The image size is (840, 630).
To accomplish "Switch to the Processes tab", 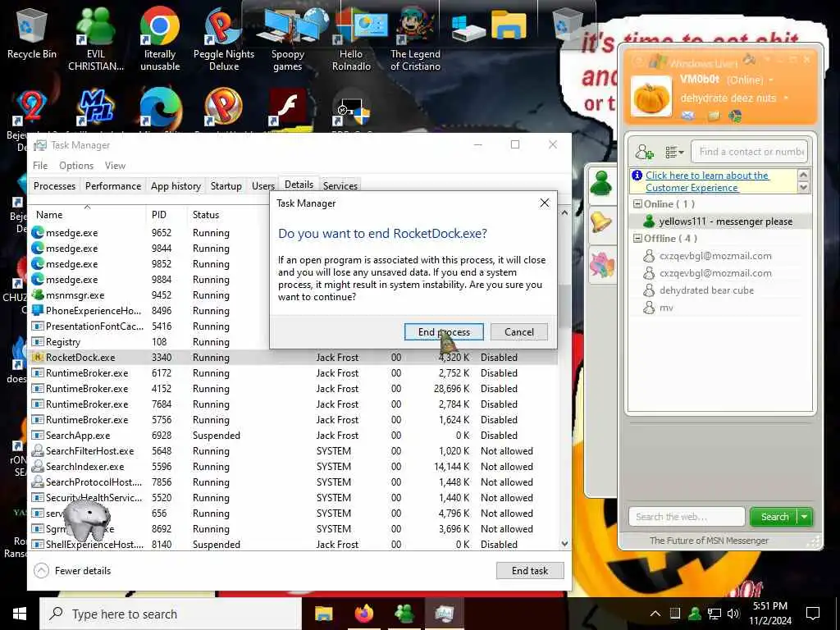I will [54, 186].
